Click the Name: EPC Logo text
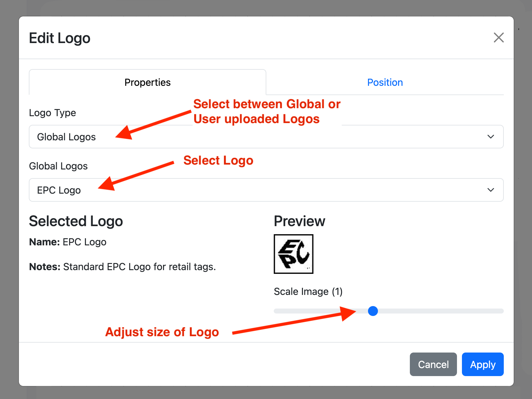Viewport: 532px width, 399px height. [68, 242]
